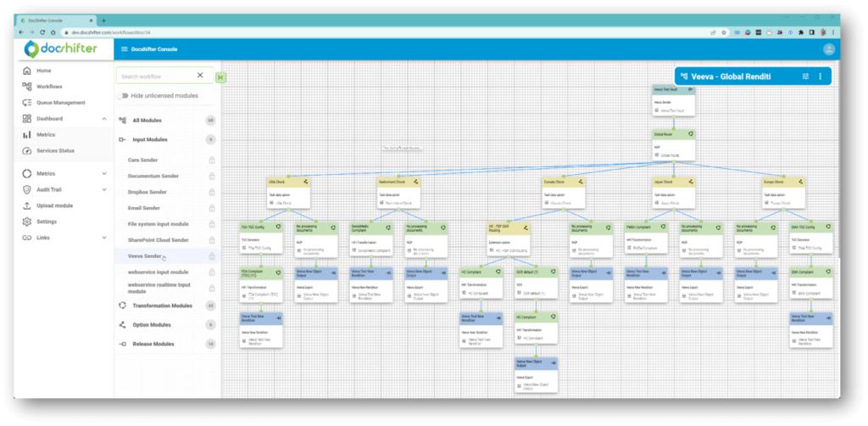This screenshot has height=426, width=868.
Task: Select the Global Route node
Action: (x=673, y=145)
